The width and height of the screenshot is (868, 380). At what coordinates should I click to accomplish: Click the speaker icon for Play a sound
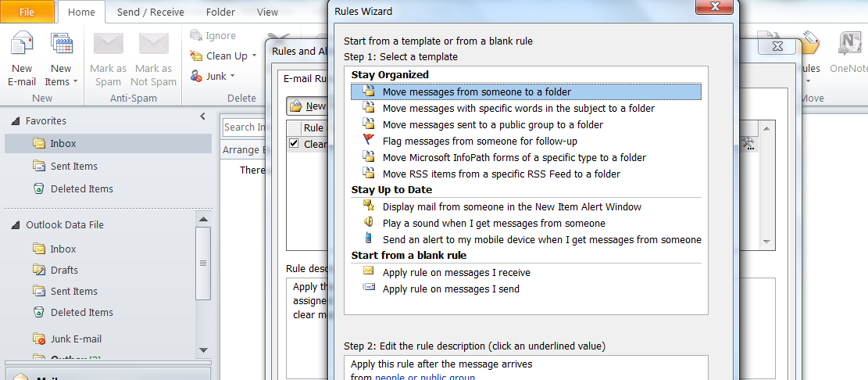(x=369, y=223)
